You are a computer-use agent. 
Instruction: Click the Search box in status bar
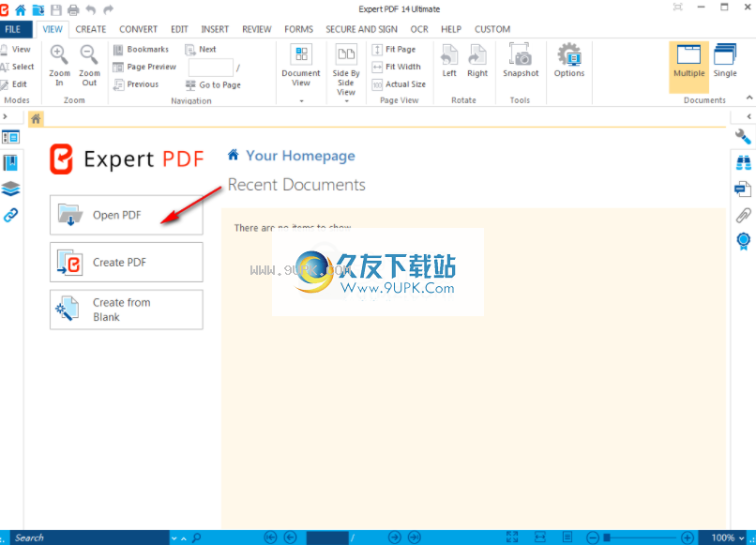tap(89, 537)
